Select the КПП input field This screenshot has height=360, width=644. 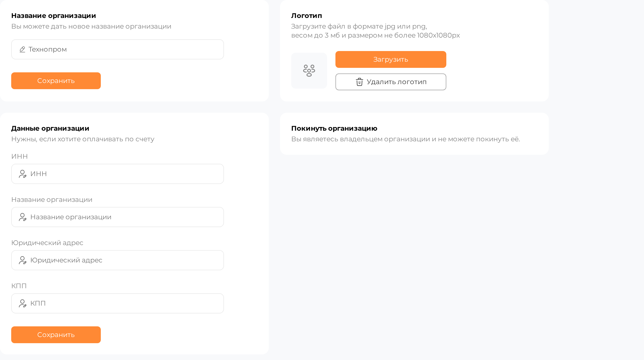point(118,303)
